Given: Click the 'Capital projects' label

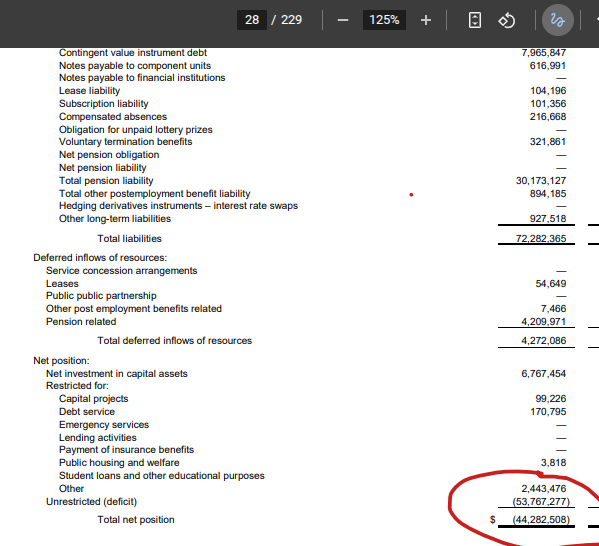Looking at the screenshot, I should coord(94,399).
